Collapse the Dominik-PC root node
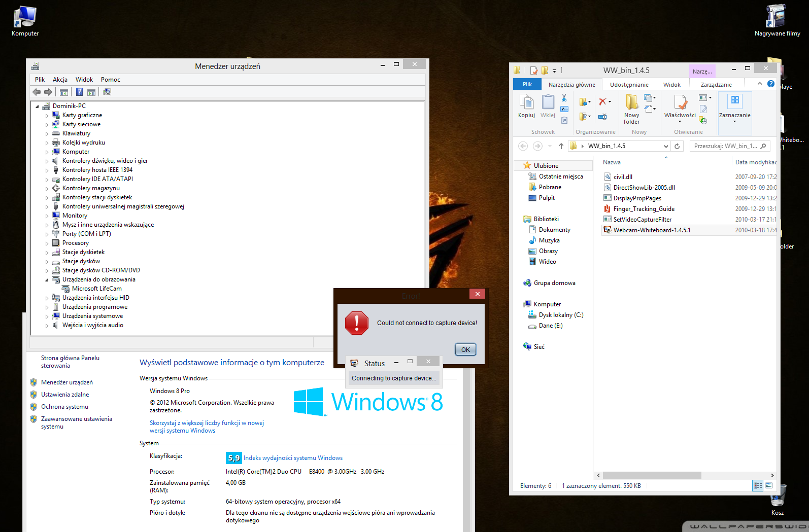 [37, 107]
